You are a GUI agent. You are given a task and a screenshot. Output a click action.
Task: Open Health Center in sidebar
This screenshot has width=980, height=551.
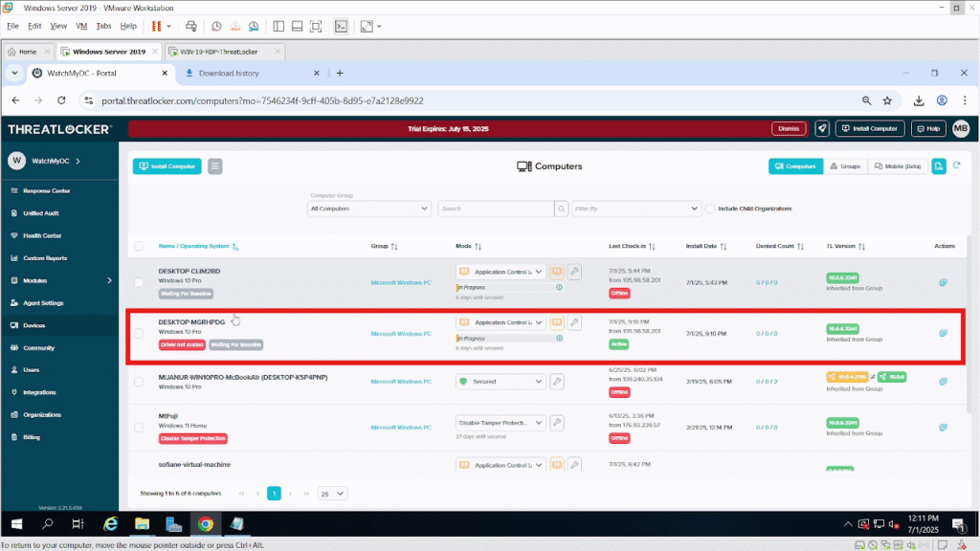42,235
